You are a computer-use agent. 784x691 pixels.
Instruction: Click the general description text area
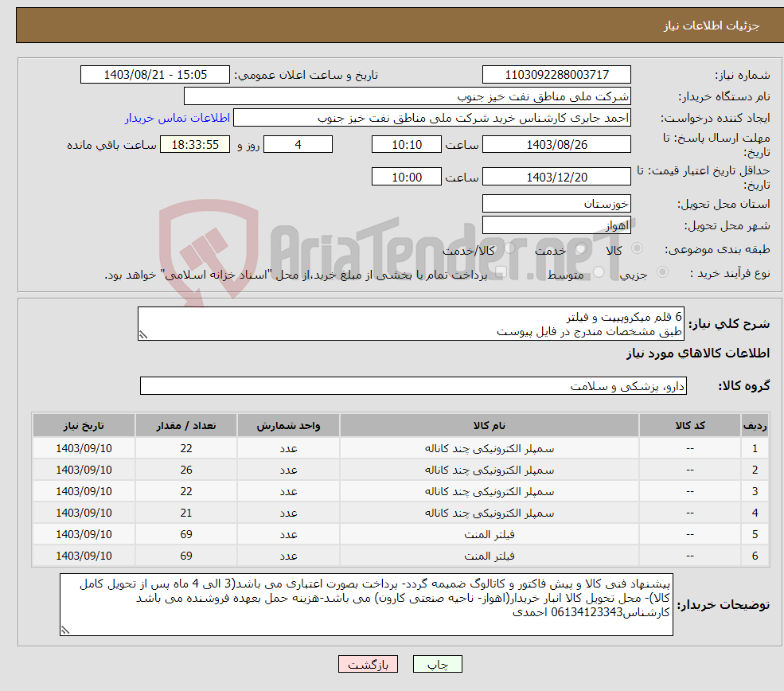tap(411, 323)
